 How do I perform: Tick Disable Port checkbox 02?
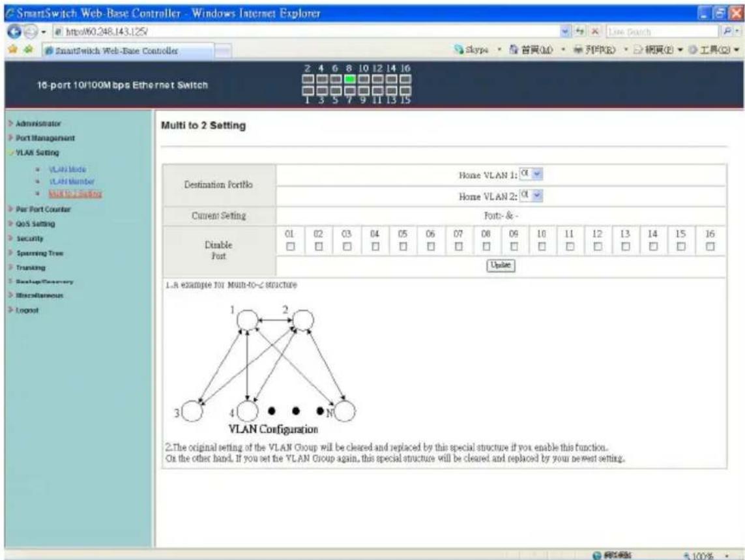tap(318, 246)
